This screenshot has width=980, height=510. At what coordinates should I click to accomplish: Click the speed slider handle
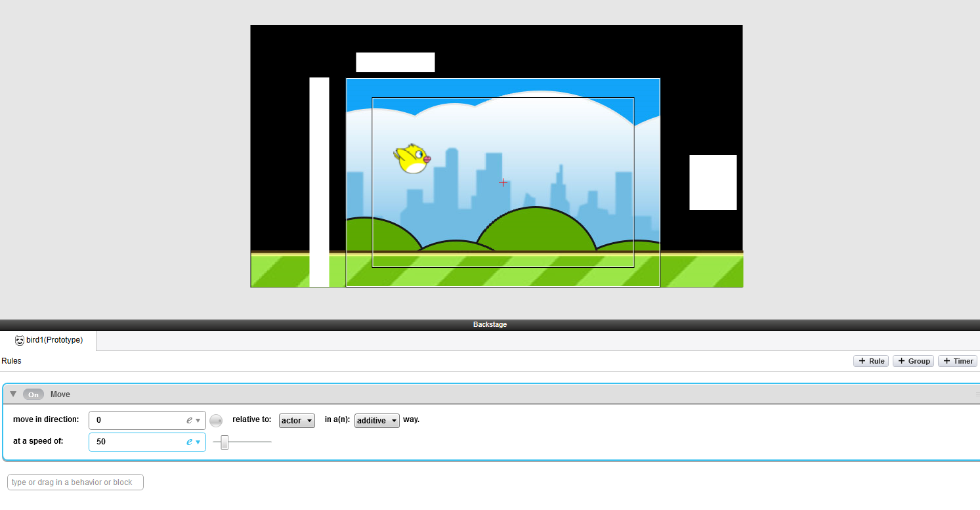(224, 442)
